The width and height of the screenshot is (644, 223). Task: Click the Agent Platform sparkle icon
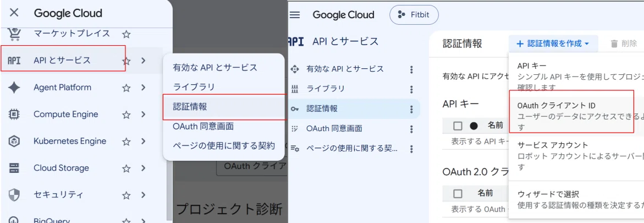[14, 88]
